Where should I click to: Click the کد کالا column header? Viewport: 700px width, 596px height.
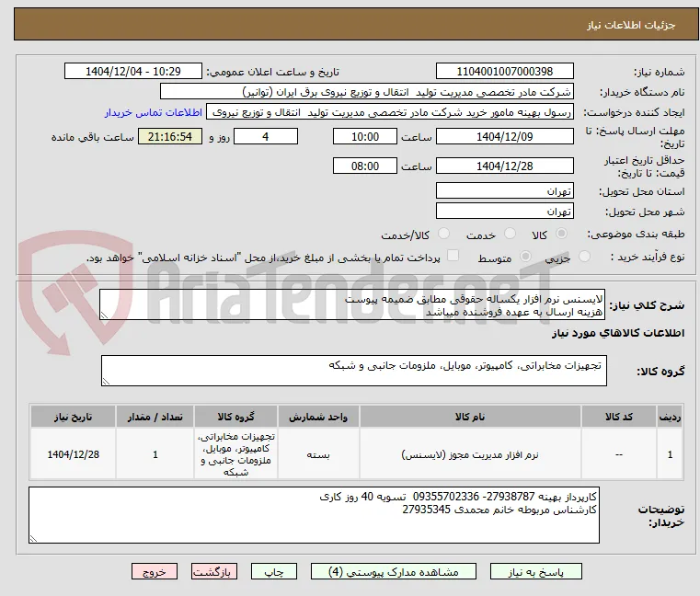pyautogui.click(x=619, y=417)
